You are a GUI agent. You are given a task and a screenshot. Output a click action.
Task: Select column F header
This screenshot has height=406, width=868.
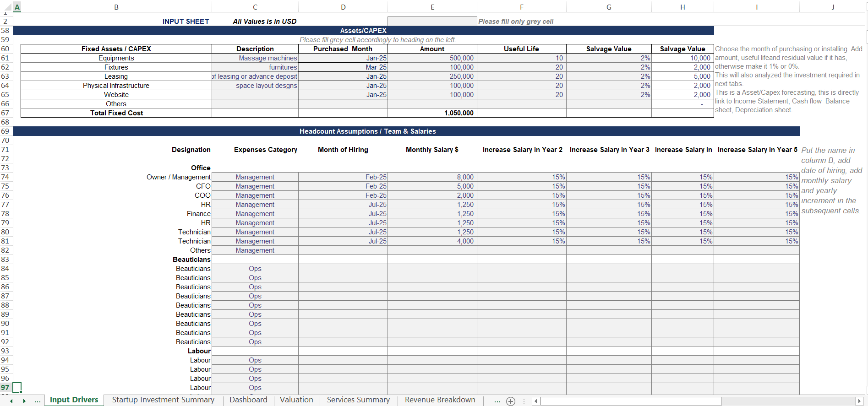click(522, 7)
